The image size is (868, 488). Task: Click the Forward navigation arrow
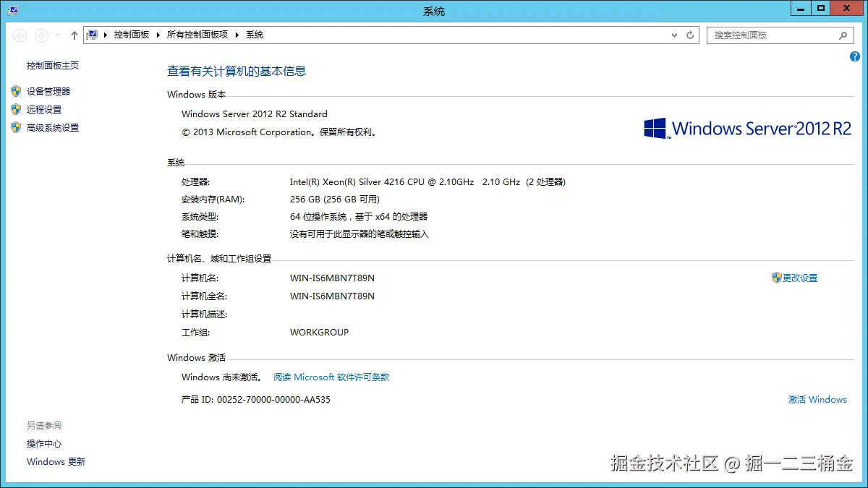point(41,35)
